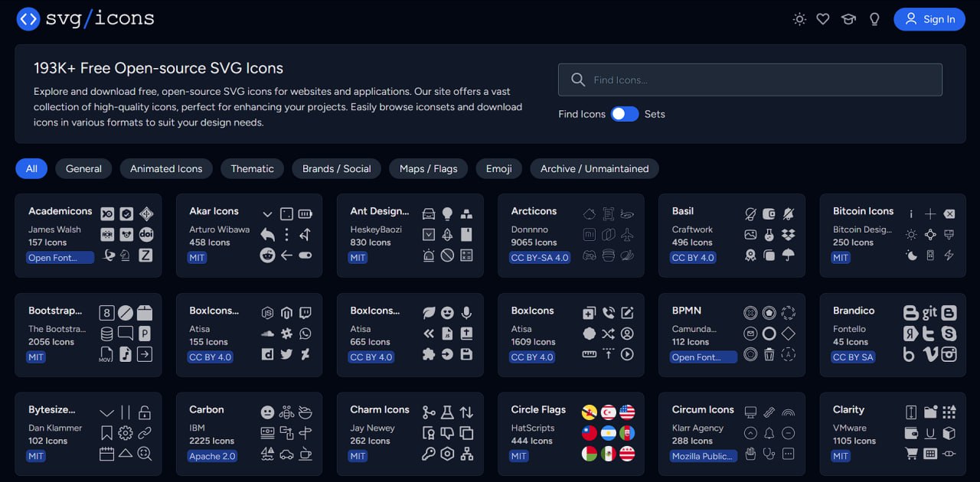The width and height of the screenshot is (980, 482).
Task: Select the All filter tab
Action: (31, 169)
